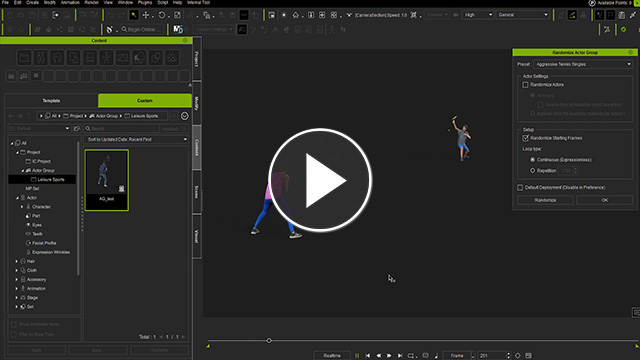Click the loop mode icon in playbar
640x360 pixels.
pos(411,356)
